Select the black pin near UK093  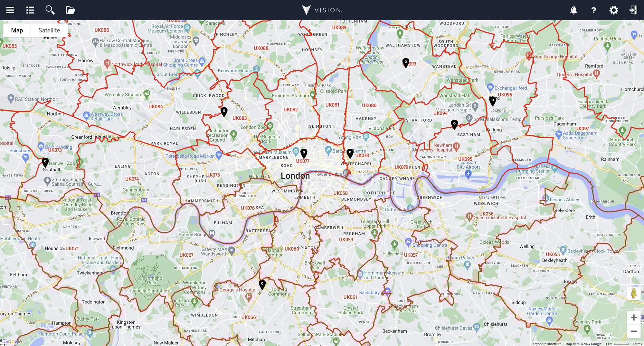pyautogui.click(x=406, y=63)
